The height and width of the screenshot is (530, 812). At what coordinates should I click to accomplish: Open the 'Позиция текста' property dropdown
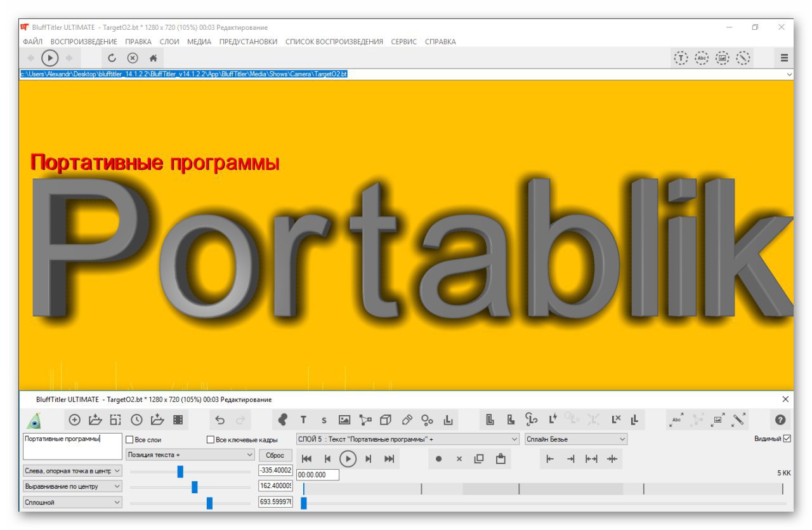(x=190, y=455)
